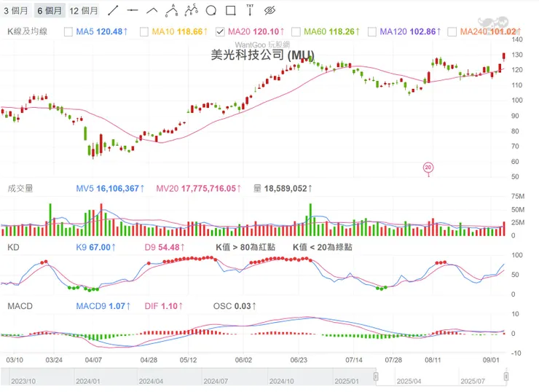This screenshot has width=539, height=392.
Task: Select the ABCD wave pattern tool
Action: point(191,11)
